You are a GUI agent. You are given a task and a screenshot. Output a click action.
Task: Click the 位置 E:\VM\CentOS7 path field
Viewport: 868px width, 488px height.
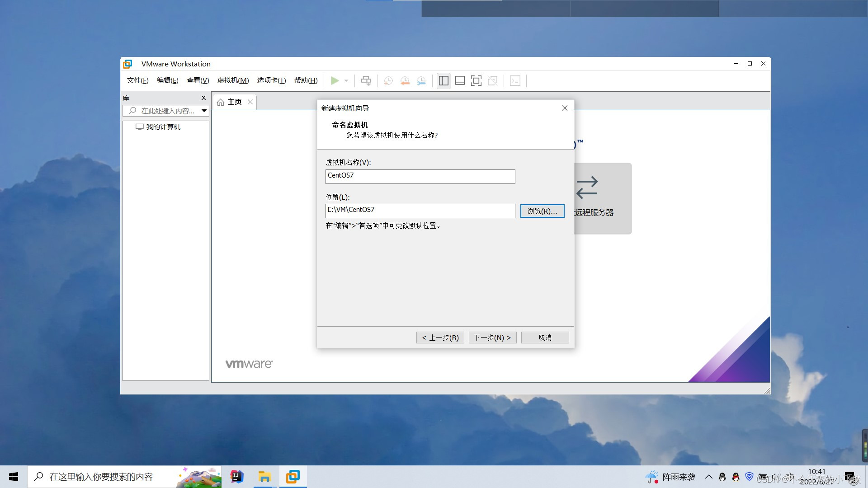click(420, 211)
